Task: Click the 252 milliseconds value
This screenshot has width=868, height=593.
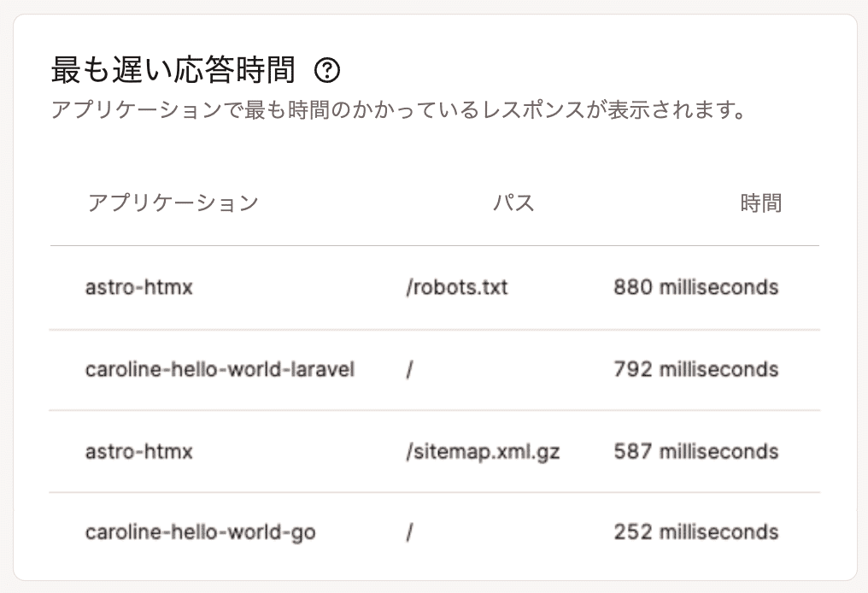Action: (695, 532)
